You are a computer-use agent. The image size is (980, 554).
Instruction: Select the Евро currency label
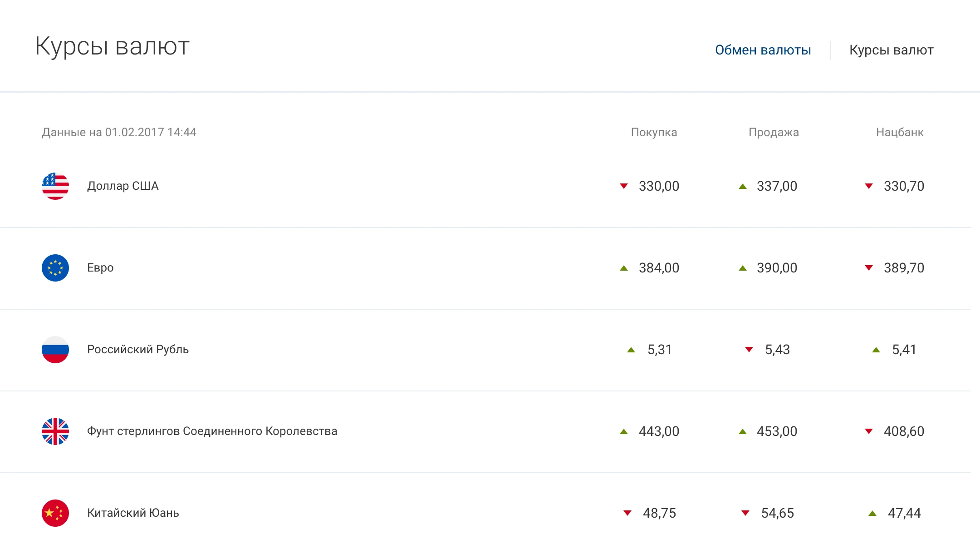click(100, 268)
